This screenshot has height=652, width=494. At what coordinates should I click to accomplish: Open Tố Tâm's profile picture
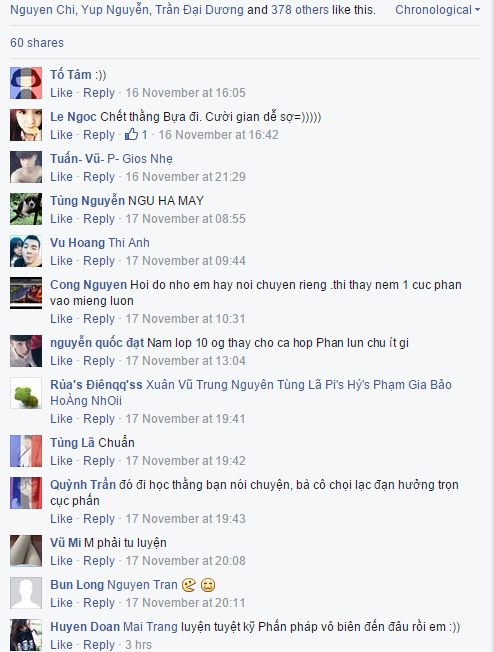click(26, 83)
